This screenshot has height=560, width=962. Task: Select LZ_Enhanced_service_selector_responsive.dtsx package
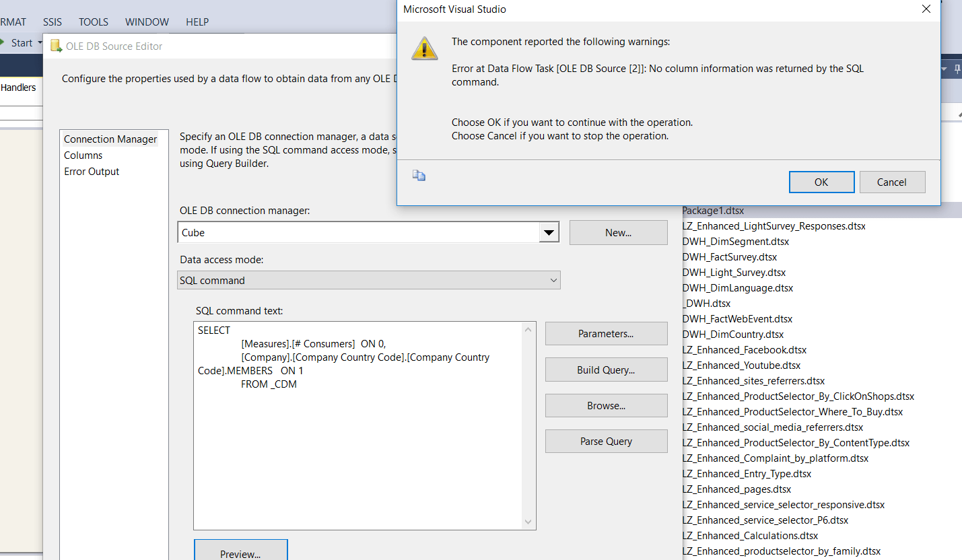pyautogui.click(x=784, y=505)
